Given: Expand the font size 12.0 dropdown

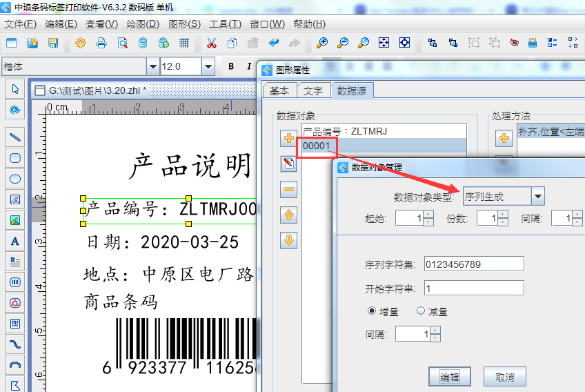Looking at the screenshot, I should click(208, 66).
